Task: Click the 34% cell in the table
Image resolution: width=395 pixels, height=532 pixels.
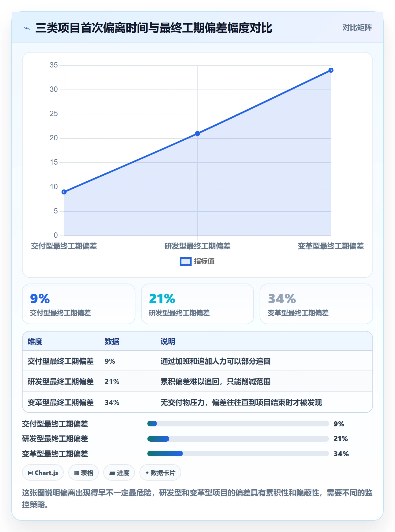Action: (x=112, y=403)
